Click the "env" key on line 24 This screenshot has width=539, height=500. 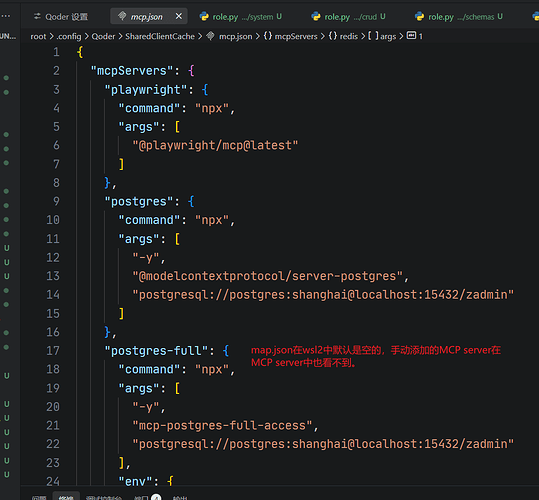[135, 481]
